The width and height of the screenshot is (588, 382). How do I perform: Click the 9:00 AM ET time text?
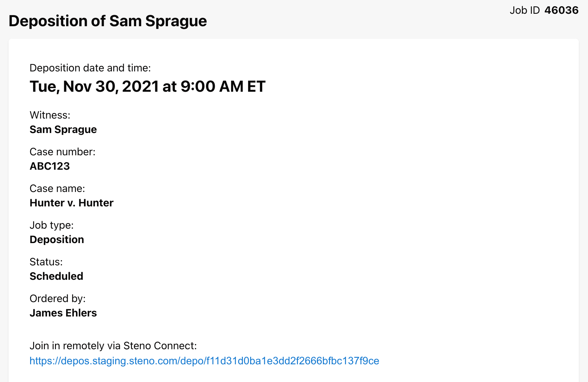pyautogui.click(x=223, y=86)
